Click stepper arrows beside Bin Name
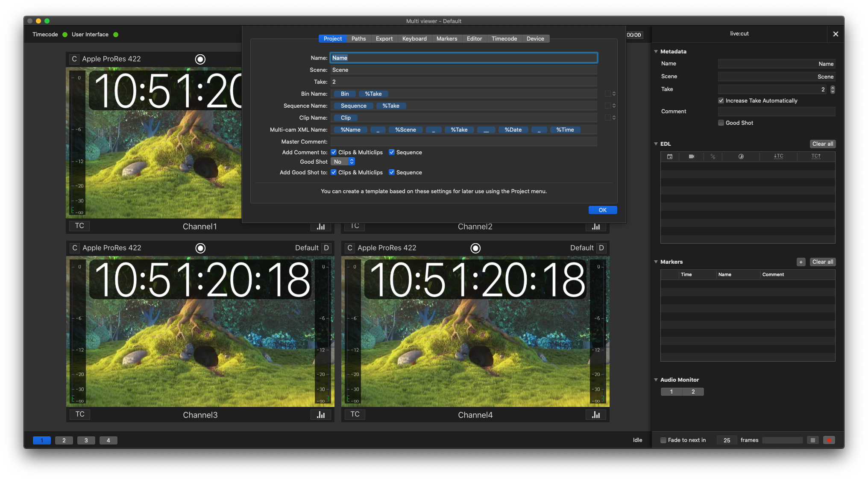This screenshot has height=480, width=868. [614, 94]
